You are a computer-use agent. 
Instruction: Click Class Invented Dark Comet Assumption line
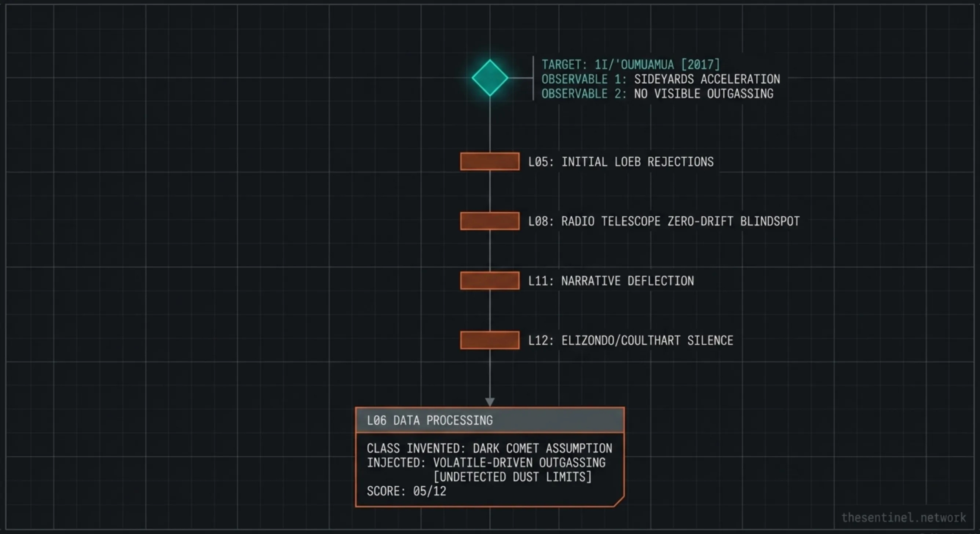(x=489, y=449)
